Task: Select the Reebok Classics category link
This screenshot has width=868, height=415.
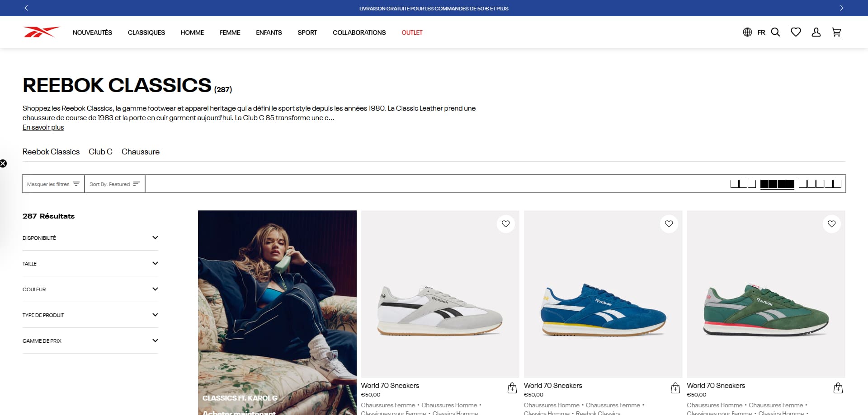Action: 51,152
